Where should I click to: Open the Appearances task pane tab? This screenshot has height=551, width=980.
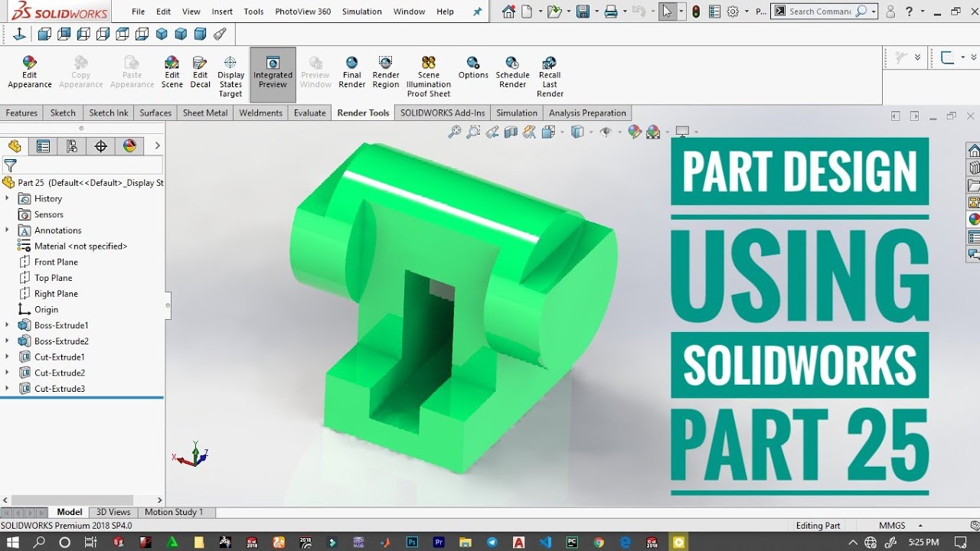pyautogui.click(x=974, y=219)
